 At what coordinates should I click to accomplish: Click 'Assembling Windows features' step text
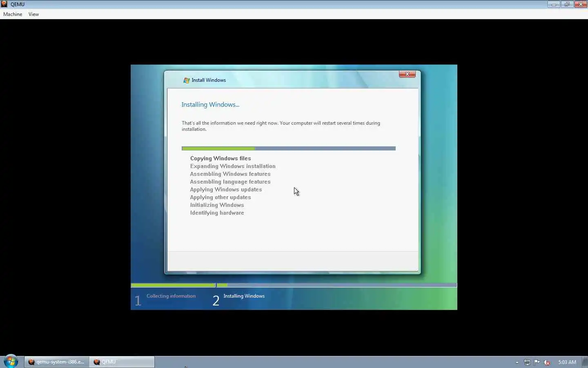pos(230,174)
